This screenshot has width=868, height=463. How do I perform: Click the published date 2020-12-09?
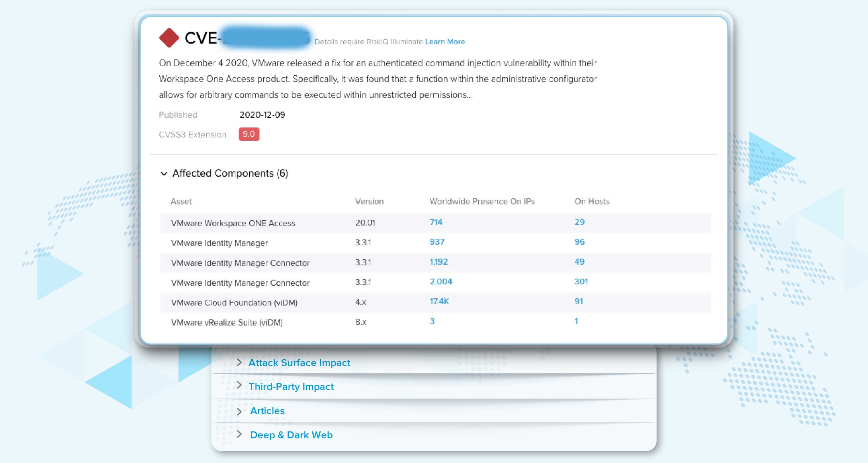coord(262,115)
